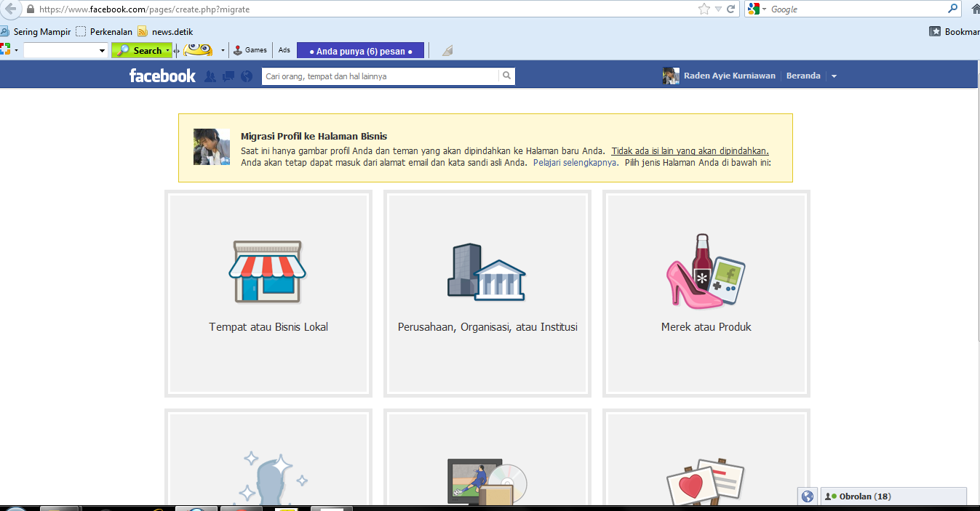Click the yellow smiley face toolbar icon
The height and width of the screenshot is (511, 980).
[197, 49]
